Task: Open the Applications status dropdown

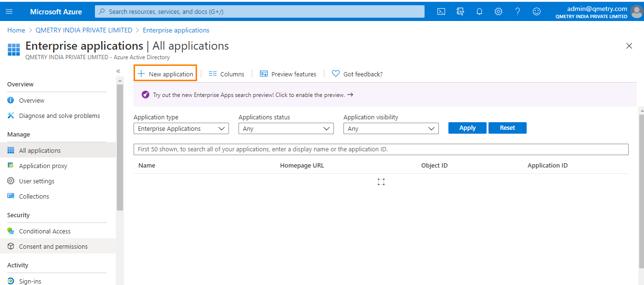Action: point(286,128)
